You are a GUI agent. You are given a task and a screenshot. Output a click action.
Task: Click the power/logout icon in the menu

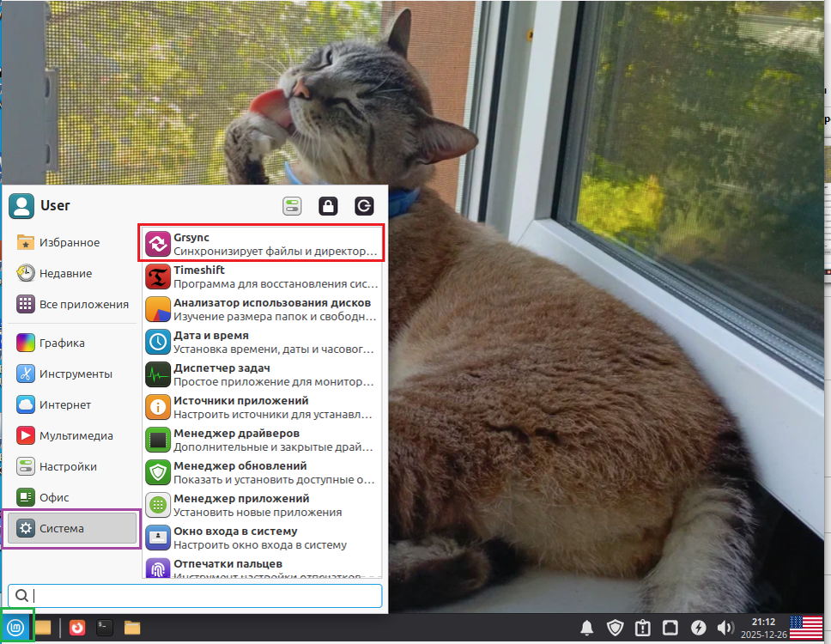(363, 206)
